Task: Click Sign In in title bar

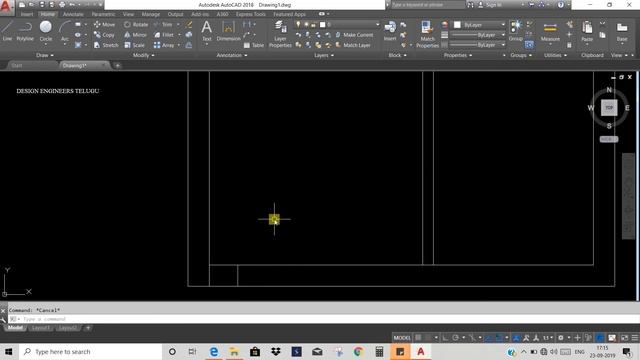Action: pos(490,5)
